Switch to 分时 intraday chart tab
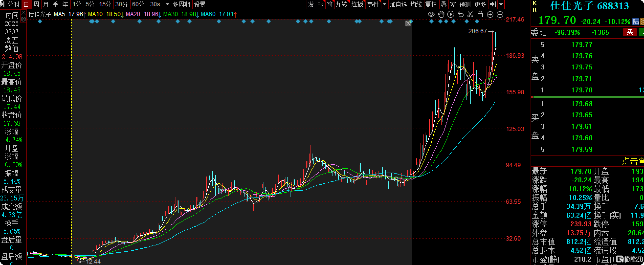The image size is (644, 265). coord(13,4)
